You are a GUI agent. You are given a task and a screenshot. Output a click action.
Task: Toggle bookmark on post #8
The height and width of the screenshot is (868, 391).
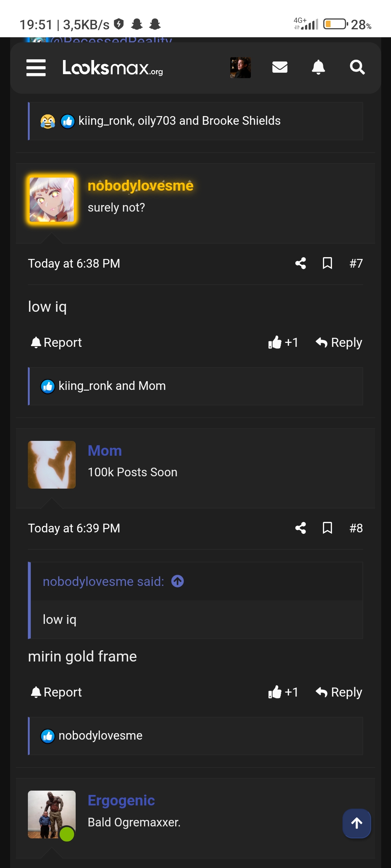click(327, 528)
